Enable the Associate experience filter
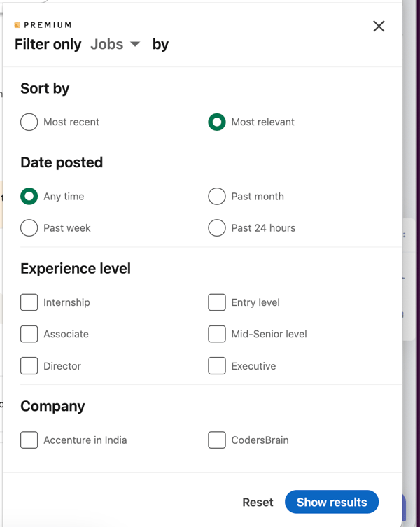420x527 pixels. tap(29, 334)
